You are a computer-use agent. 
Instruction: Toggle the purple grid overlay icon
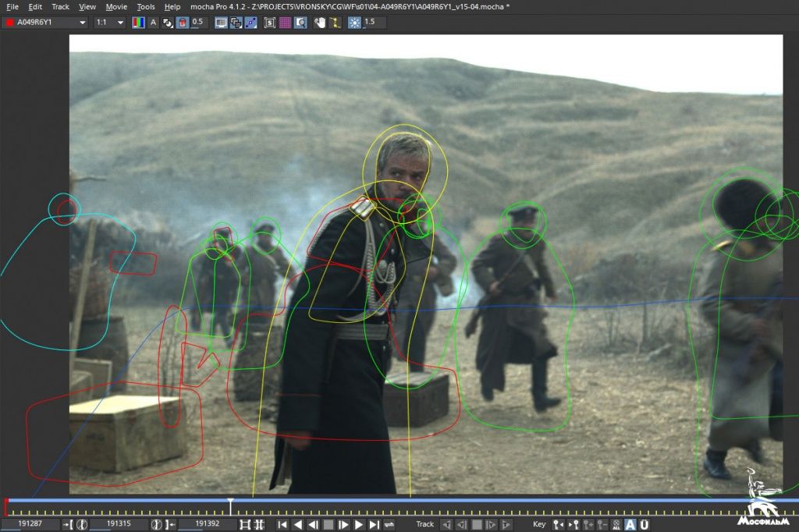click(x=285, y=23)
